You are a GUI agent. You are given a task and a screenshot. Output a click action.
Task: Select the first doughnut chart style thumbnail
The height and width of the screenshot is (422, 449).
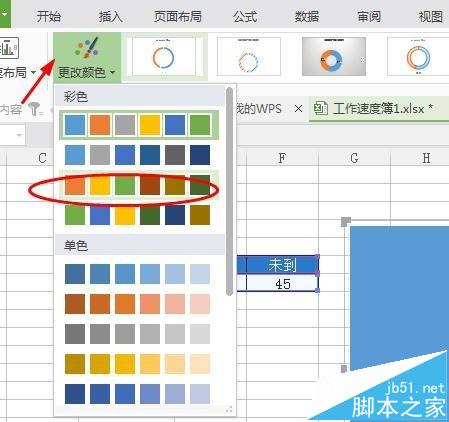coord(164,57)
